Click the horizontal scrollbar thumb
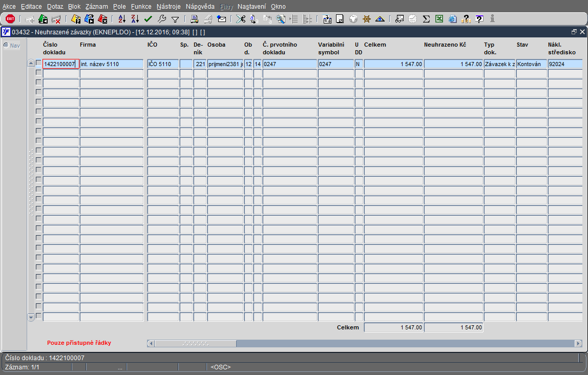Viewport: 588px width, 375px height. coord(195,344)
